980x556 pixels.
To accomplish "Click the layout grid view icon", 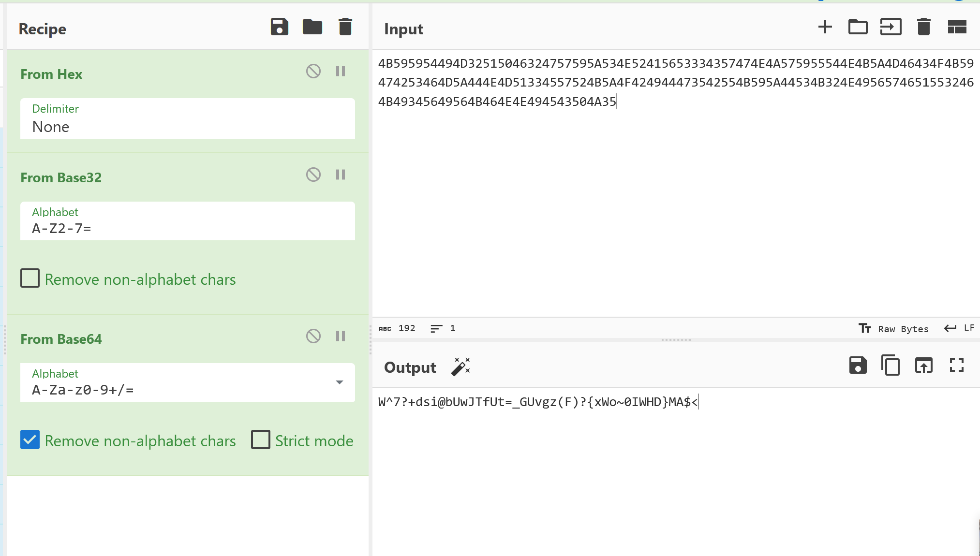I will click(x=957, y=27).
